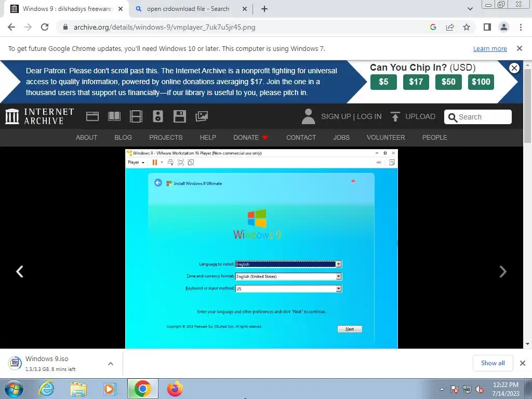Open PROJECTS menu item
This screenshot has width=532, height=399.
(166, 137)
